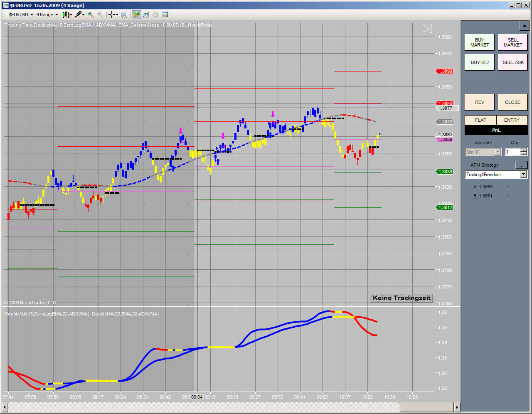This screenshot has width=532, height=414.
Task: Click the DoubleMA lower panel label
Action: tap(82, 314)
